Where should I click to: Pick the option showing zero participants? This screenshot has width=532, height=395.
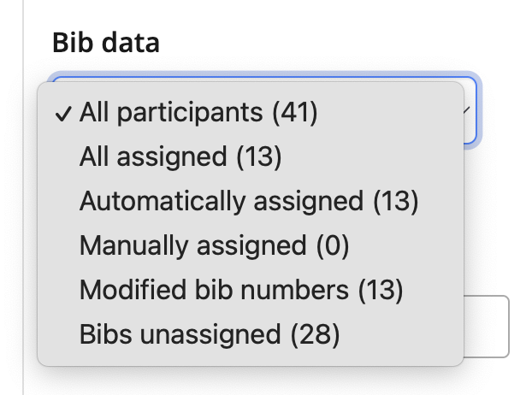click(214, 246)
